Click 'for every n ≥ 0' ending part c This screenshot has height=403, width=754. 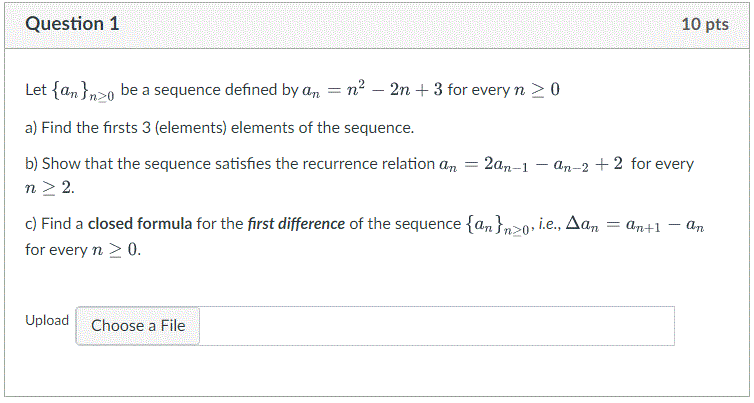83,250
